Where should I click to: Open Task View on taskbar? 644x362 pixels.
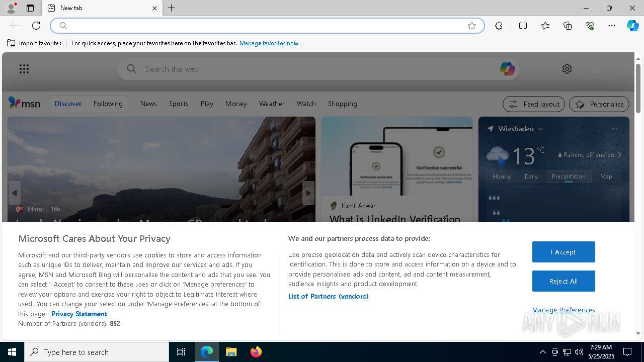point(181,352)
